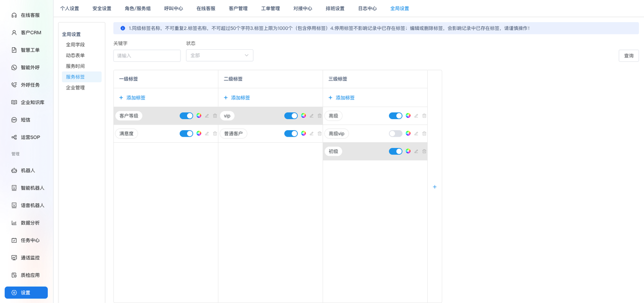Open 在线客服 headset icon in sidebar

(14, 15)
